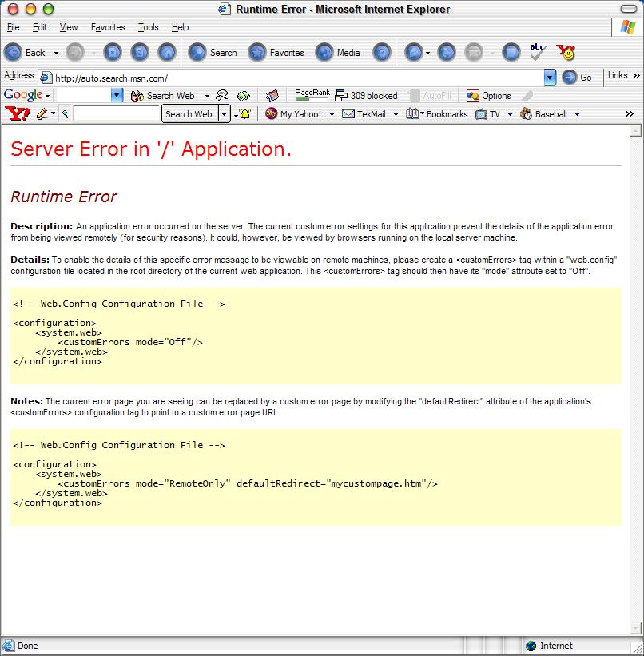The image size is (644, 656).
Task: Click the Baseball toolbar button
Action: click(x=543, y=113)
